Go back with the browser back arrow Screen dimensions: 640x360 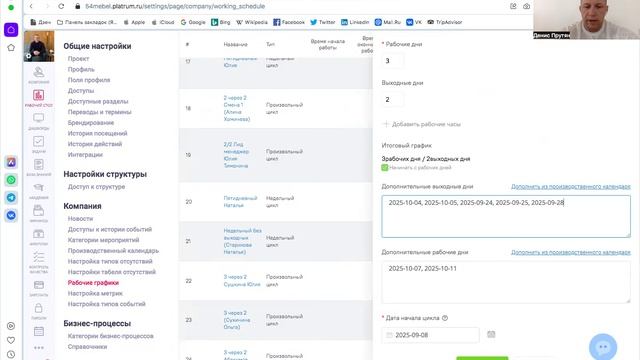point(31,6)
